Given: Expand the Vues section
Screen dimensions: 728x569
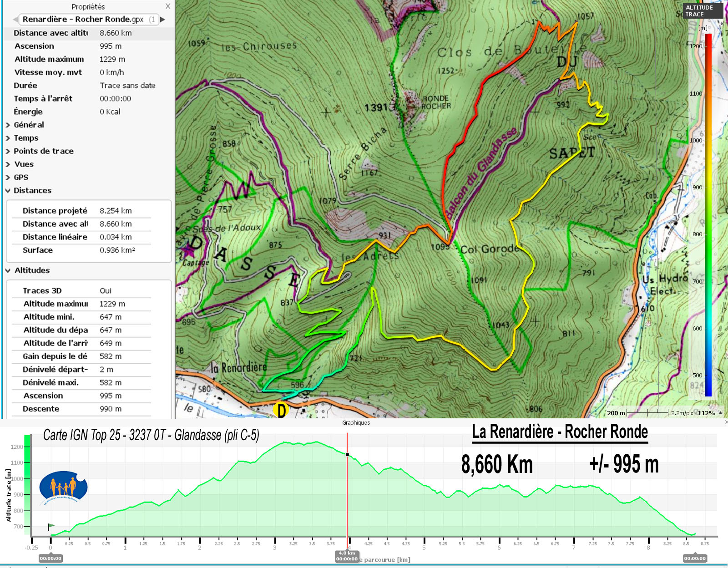Looking at the screenshot, I should point(24,164).
